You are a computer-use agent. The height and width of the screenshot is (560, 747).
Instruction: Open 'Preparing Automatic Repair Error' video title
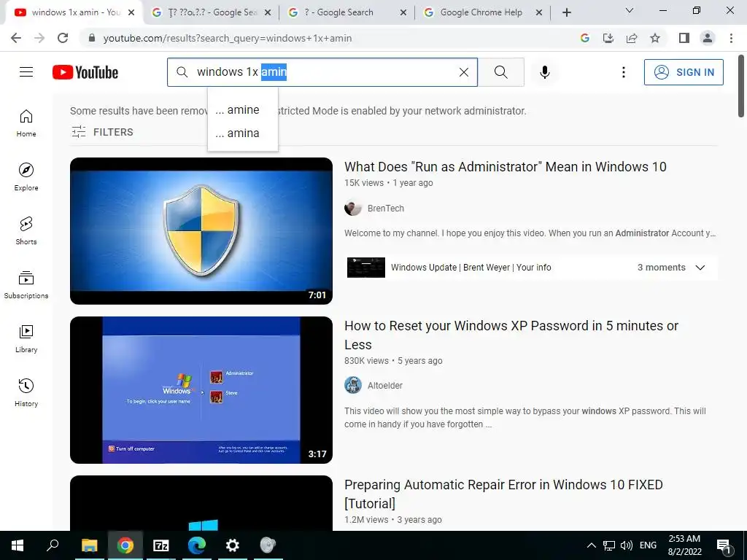tap(503, 494)
